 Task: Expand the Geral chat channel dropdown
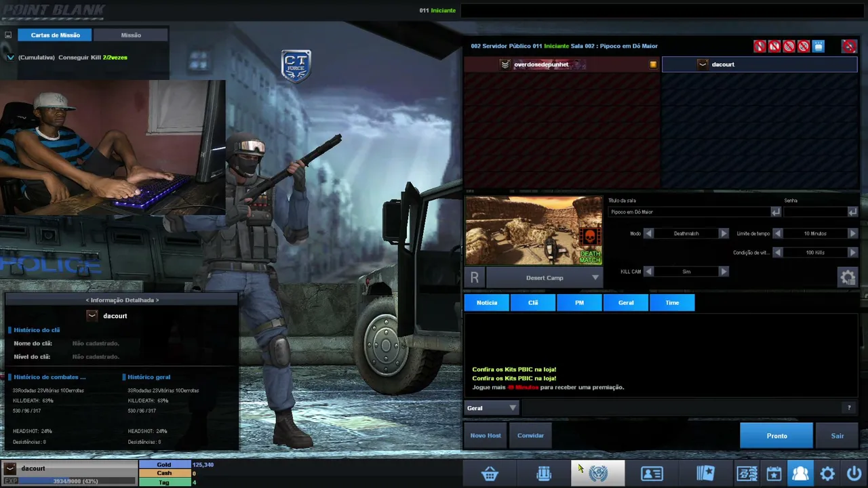coord(513,408)
